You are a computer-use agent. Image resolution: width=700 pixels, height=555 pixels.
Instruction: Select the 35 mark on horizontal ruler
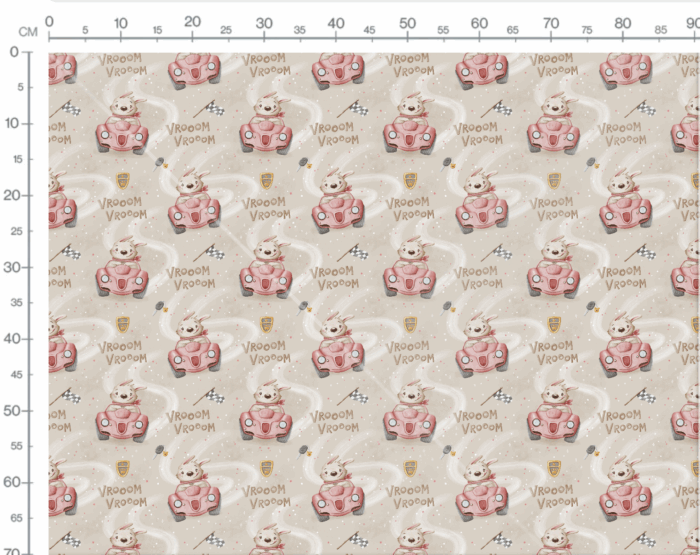(300, 30)
